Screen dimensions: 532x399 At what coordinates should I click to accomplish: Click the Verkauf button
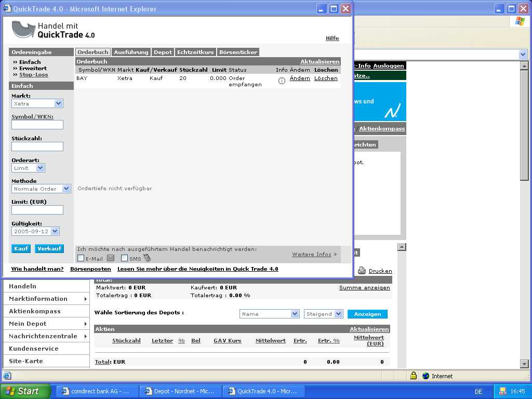pos(49,248)
